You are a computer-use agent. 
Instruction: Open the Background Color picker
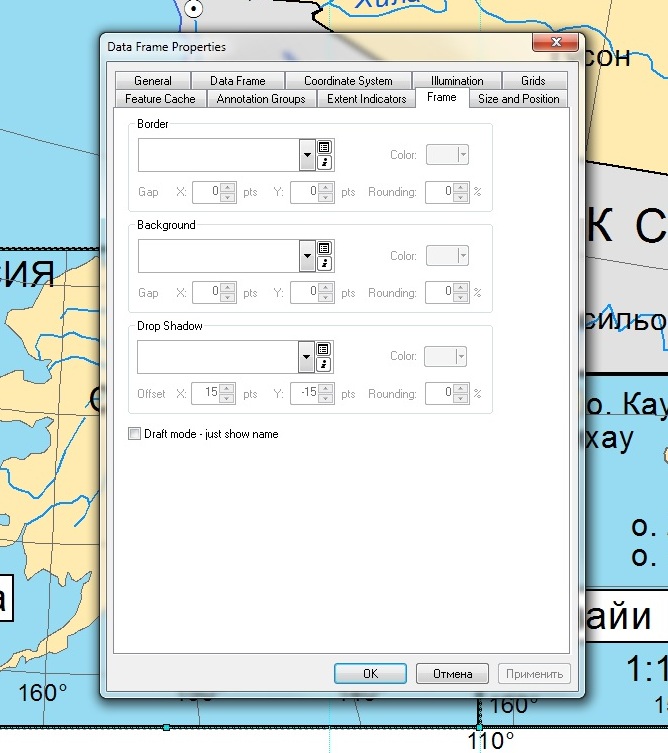pyautogui.click(x=447, y=255)
